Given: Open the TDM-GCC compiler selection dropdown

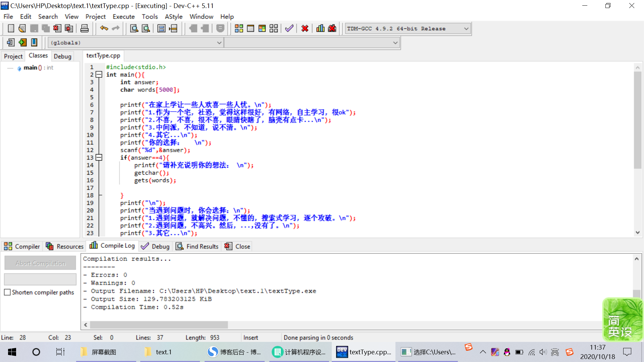Looking at the screenshot, I should click(x=466, y=28).
